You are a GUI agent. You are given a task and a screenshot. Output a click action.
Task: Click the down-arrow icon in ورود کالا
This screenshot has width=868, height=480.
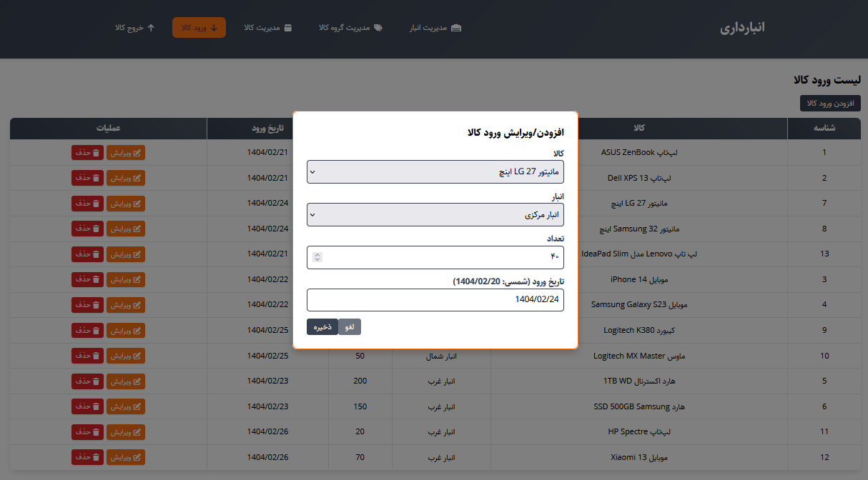click(x=213, y=28)
